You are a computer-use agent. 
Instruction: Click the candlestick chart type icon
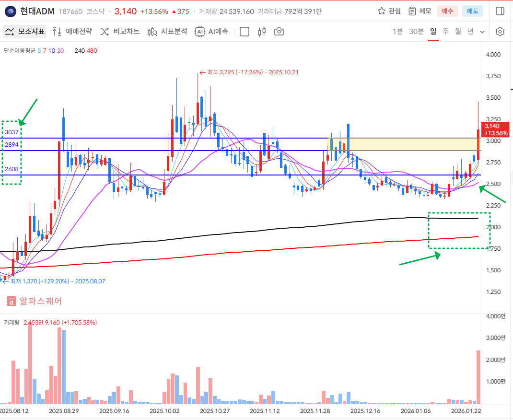pos(262,32)
